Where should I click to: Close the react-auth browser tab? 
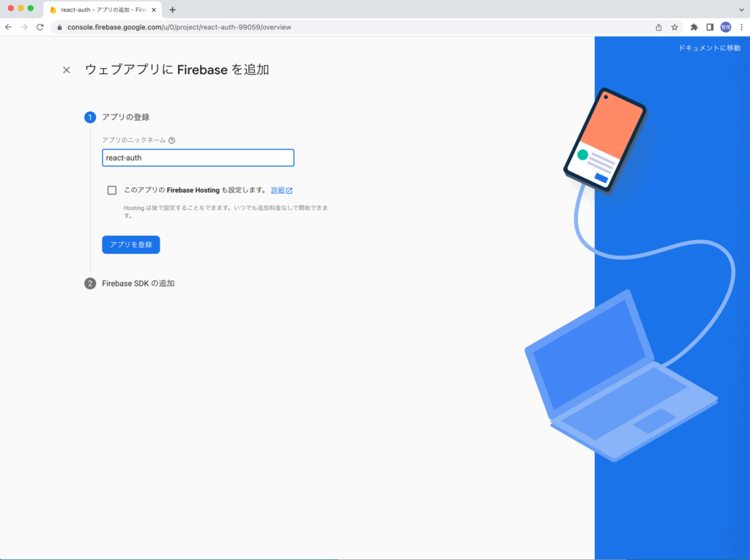(x=154, y=10)
